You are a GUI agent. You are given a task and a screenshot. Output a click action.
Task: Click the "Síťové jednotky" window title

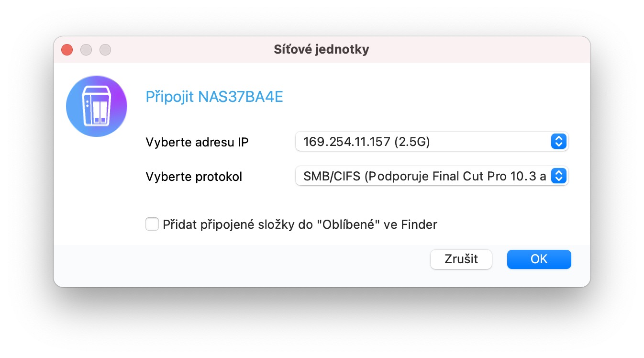point(322,49)
